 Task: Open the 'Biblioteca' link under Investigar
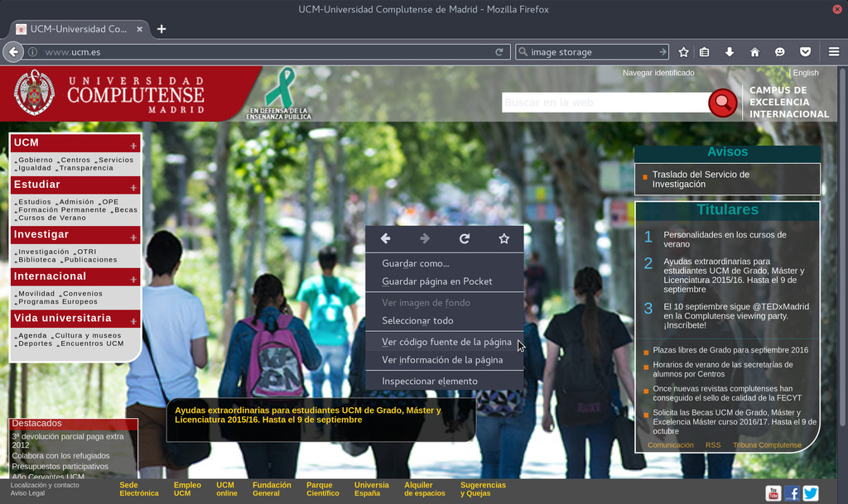tap(37, 260)
